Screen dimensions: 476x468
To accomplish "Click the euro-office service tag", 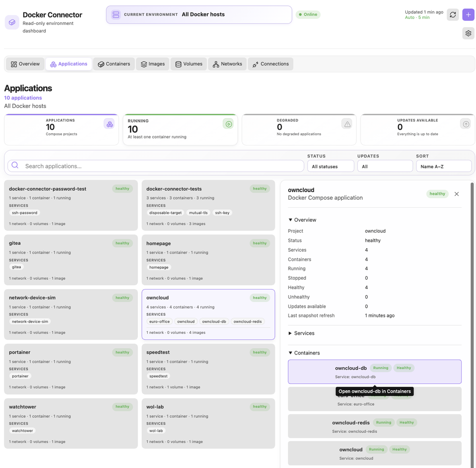I will pyautogui.click(x=160, y=322).
